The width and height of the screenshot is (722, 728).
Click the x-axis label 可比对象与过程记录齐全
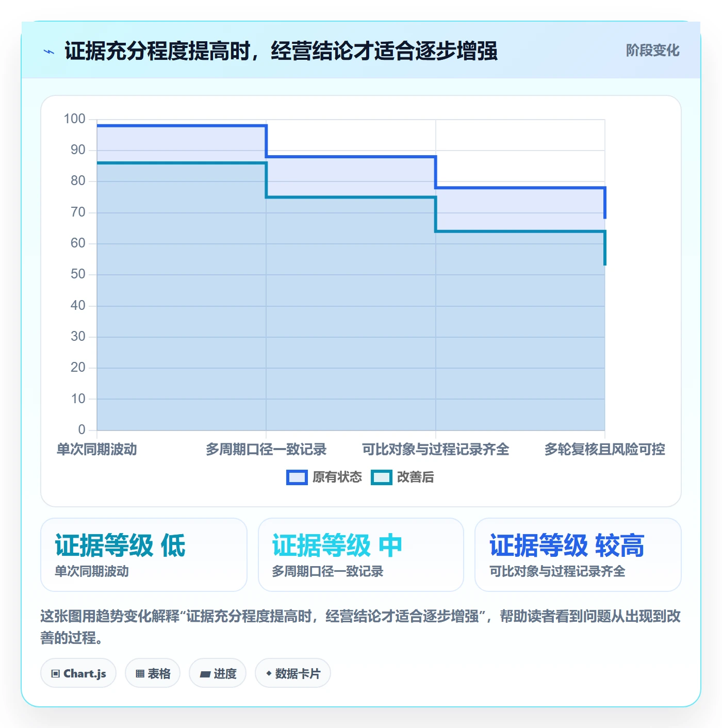[435, 450]
